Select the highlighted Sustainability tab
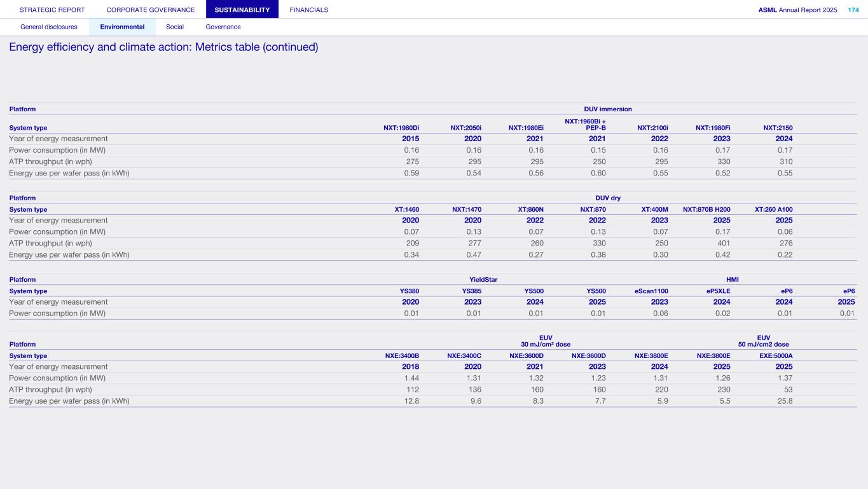The image size is (868, 489). point(242,10)
